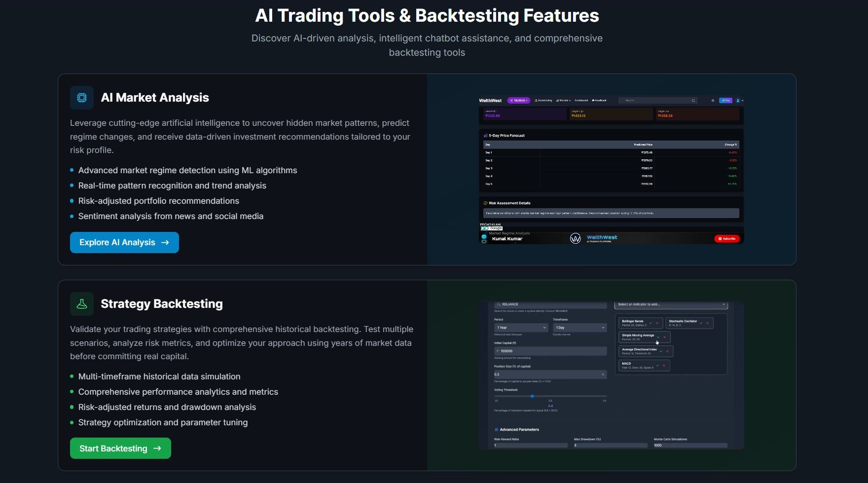The height and width of the screenshot is (483, 868).
Task: Remove the Simple Moving Average with red X
Action: [664, 337]
